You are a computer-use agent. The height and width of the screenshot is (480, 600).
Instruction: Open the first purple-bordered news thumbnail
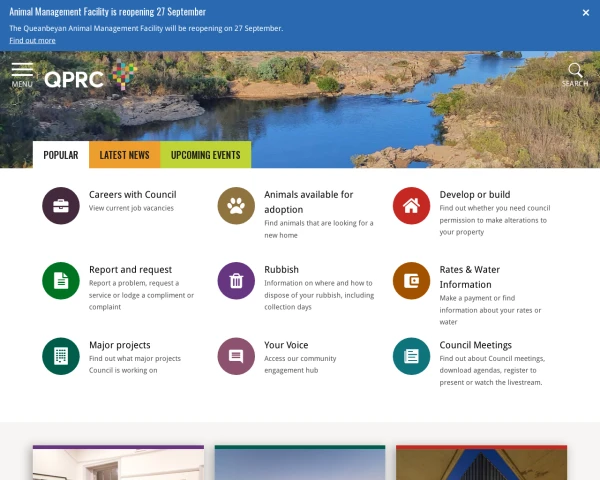coord(118,463)
